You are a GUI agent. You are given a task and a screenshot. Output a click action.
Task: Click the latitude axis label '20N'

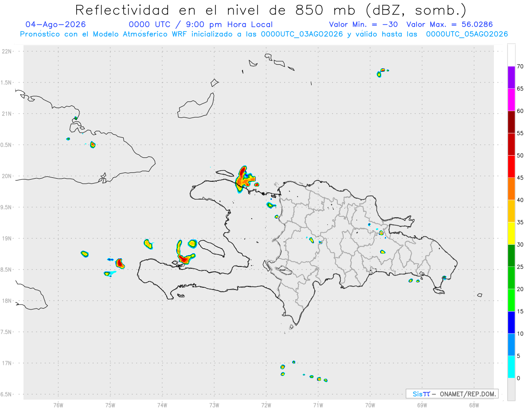[x=8, y=176]
